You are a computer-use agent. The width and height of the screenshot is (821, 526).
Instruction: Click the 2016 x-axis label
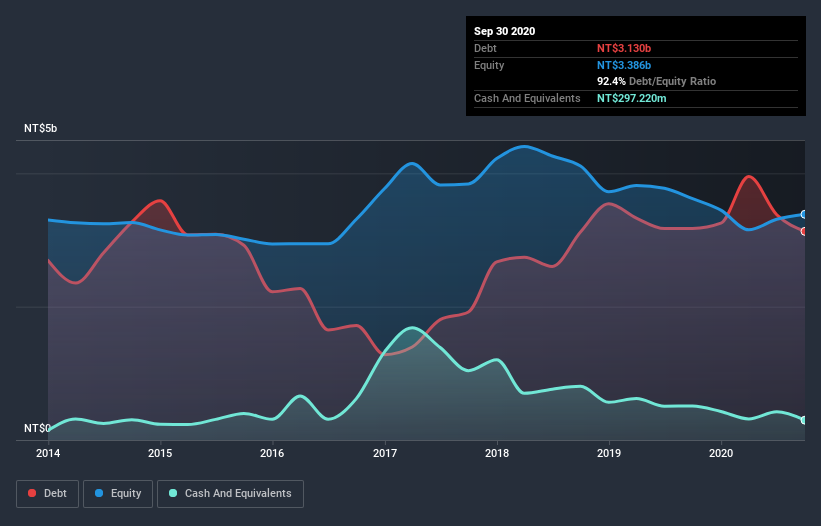[272, 453]
